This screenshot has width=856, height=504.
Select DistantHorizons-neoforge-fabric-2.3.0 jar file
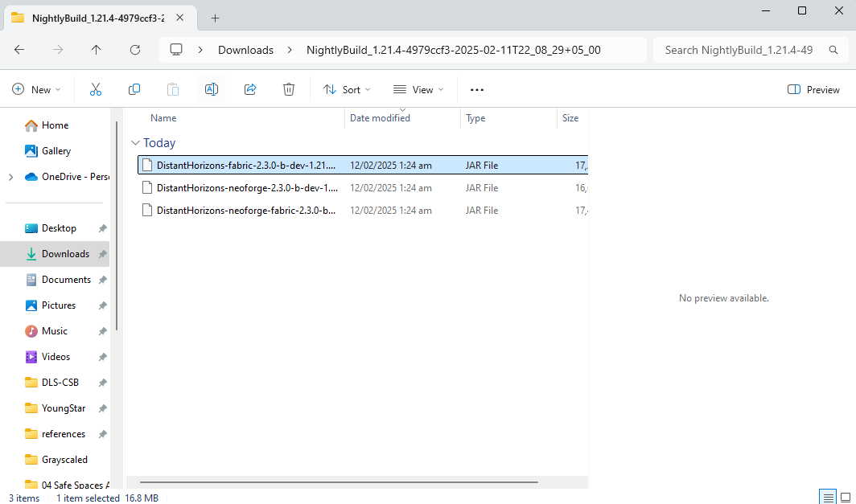(x=363, y=210)
